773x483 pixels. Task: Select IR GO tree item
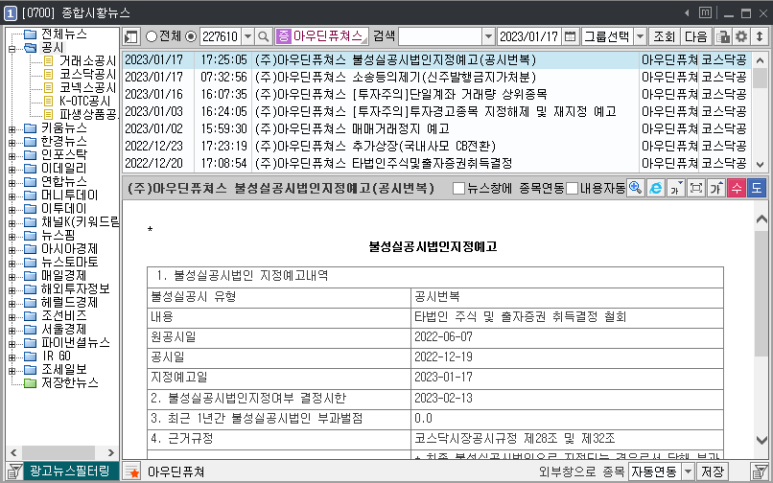click(57, 356)
